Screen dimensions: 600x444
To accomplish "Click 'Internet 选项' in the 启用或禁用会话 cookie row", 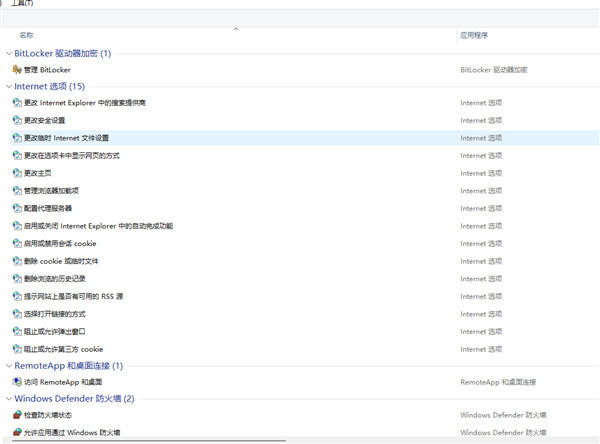I will 481,243.
